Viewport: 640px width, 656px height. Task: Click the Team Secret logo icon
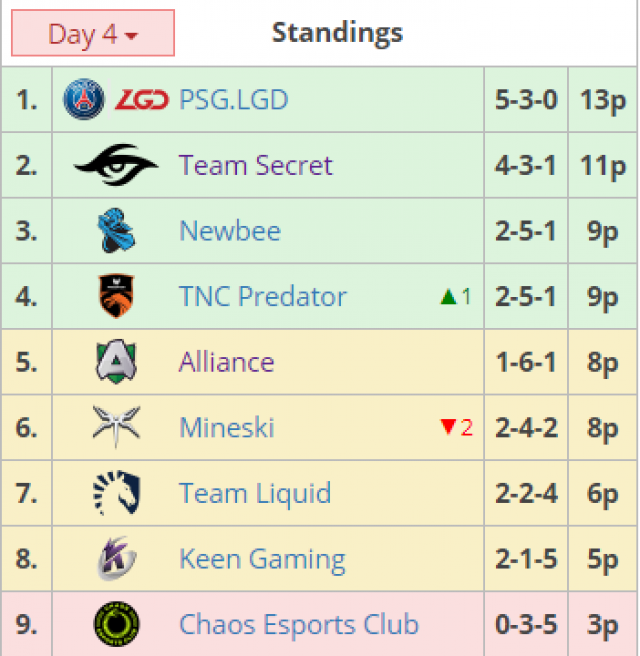pyautogui.click(x=116, y=165)
